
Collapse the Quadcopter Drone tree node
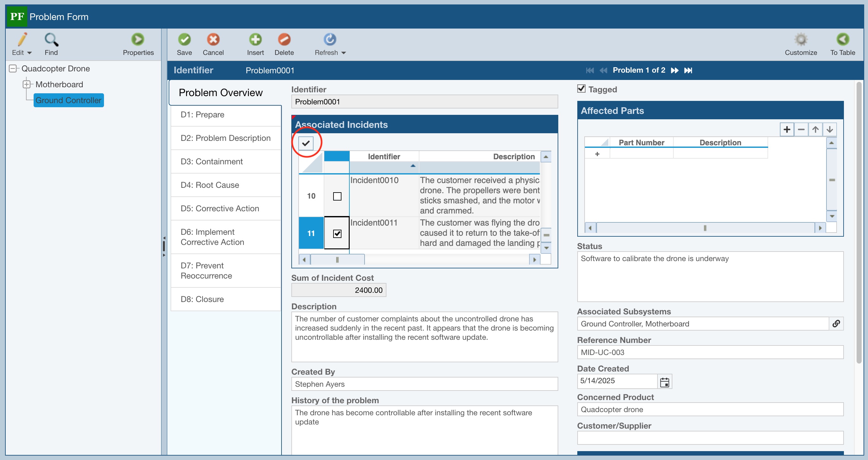click(x=13, y=69)
